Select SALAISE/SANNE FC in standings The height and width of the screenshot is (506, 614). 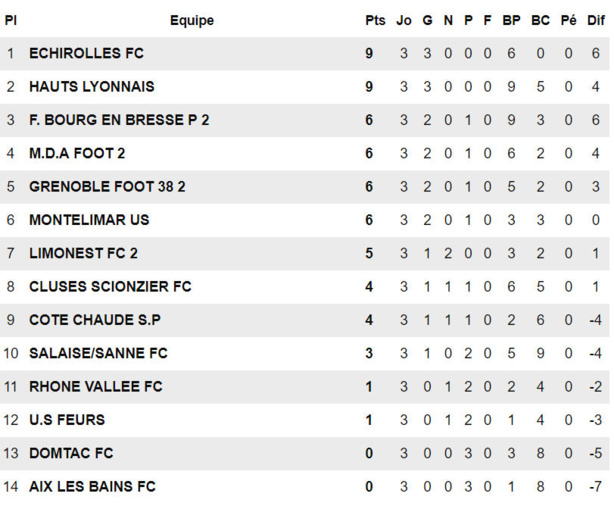[x=98, y=353]
